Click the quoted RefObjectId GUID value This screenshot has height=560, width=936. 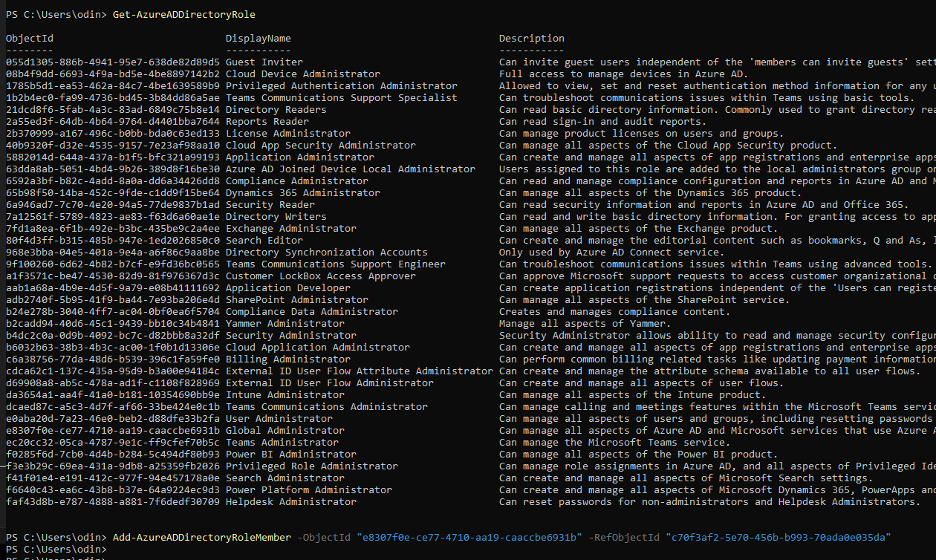(x=778, y=538)
